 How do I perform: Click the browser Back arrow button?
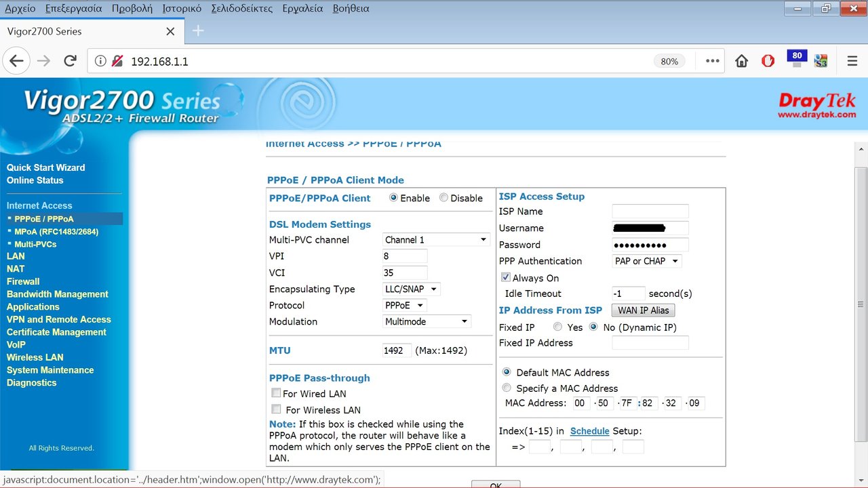coord(16,61)
